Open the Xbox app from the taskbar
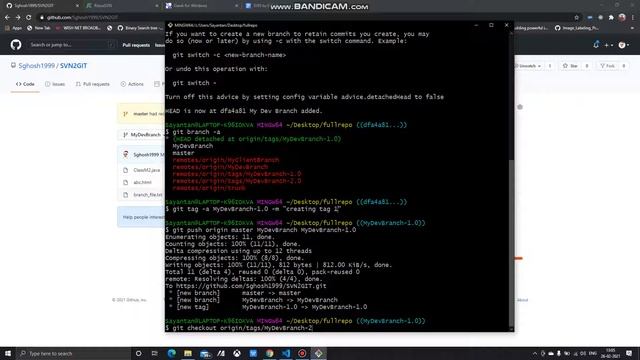The height and width of the screenshot is (360, 640). [x=237, y=353]
